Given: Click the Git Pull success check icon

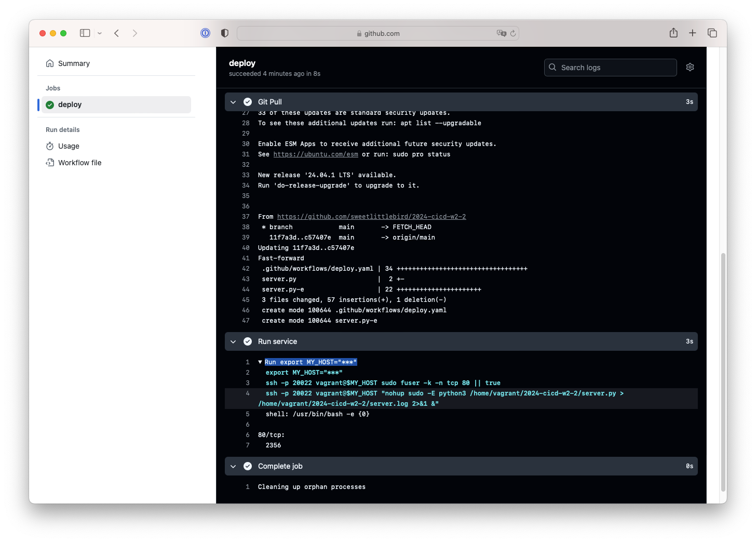Looking at the screenshot, I should pos(248,102).
